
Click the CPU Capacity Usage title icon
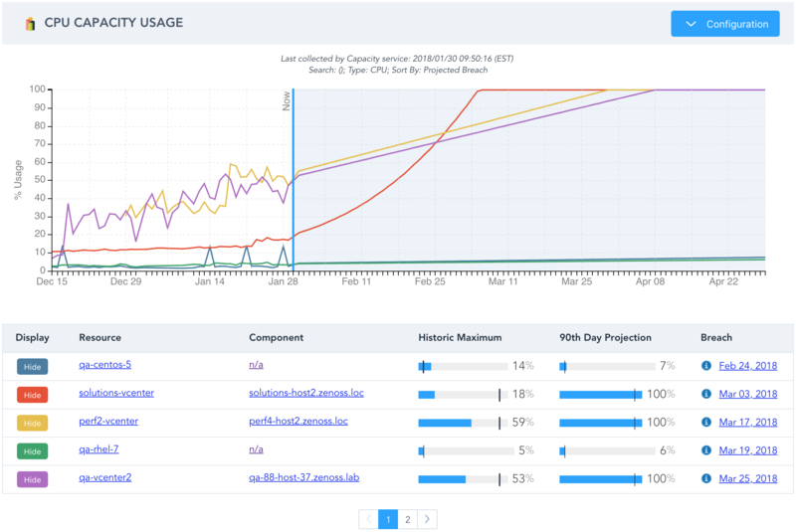(x=31, y=23)
